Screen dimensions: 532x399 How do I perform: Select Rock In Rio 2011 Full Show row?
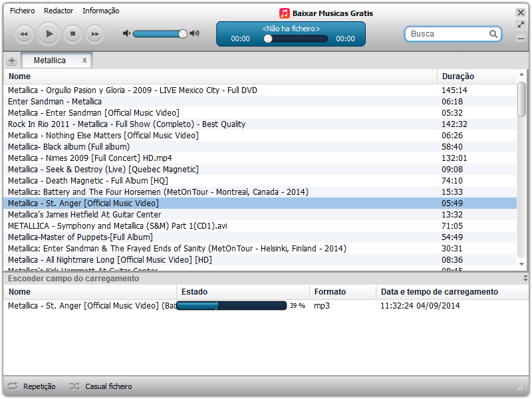(260, 124)
